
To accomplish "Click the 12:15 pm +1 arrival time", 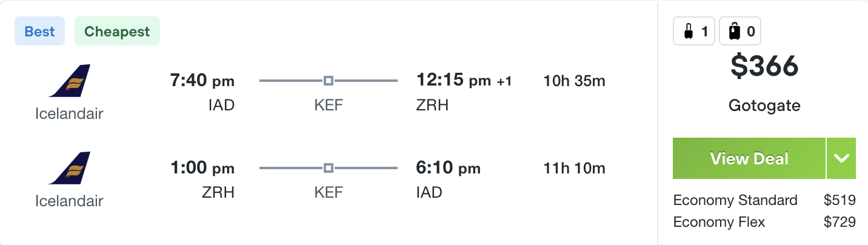I will coord(464,80).
